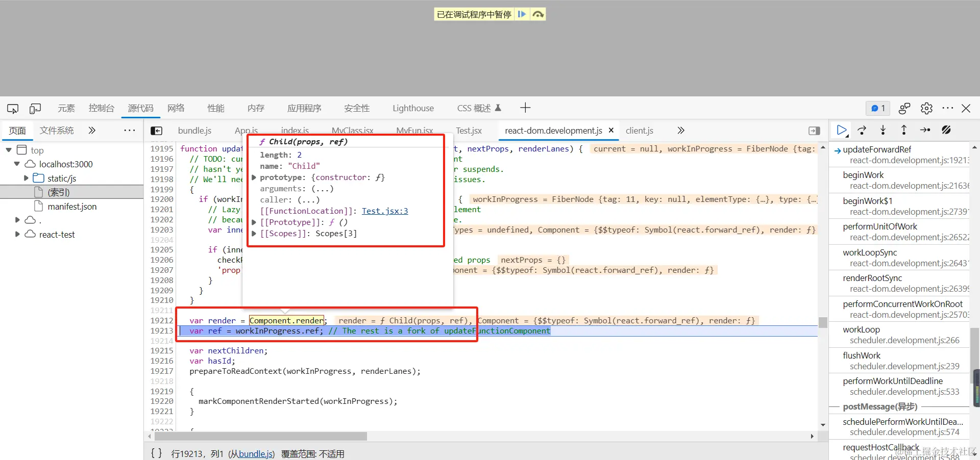
Task: Pretty print with the braces icon
Action: pos(156,453)
